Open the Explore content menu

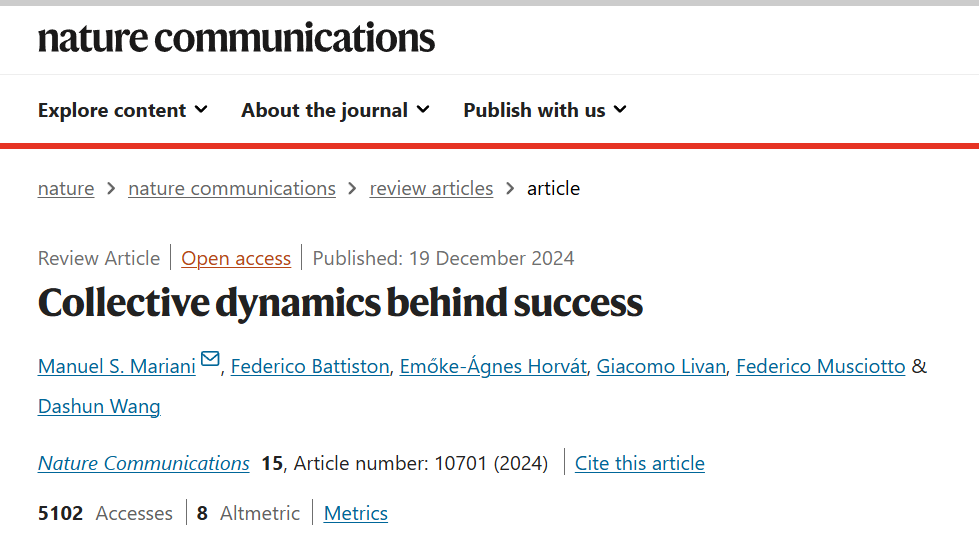pos(122,110)
